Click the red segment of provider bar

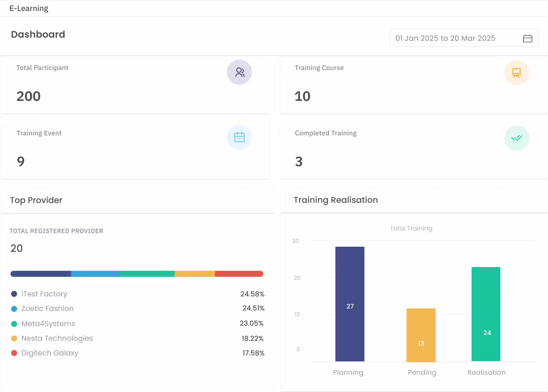point(239,274)
